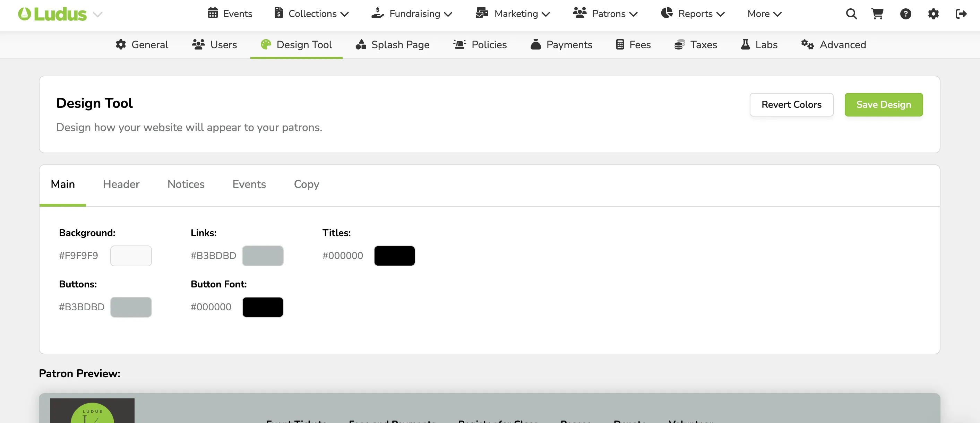Switch to the Fees settings tab
Screen dimensions: 980x423
[634, 44]
